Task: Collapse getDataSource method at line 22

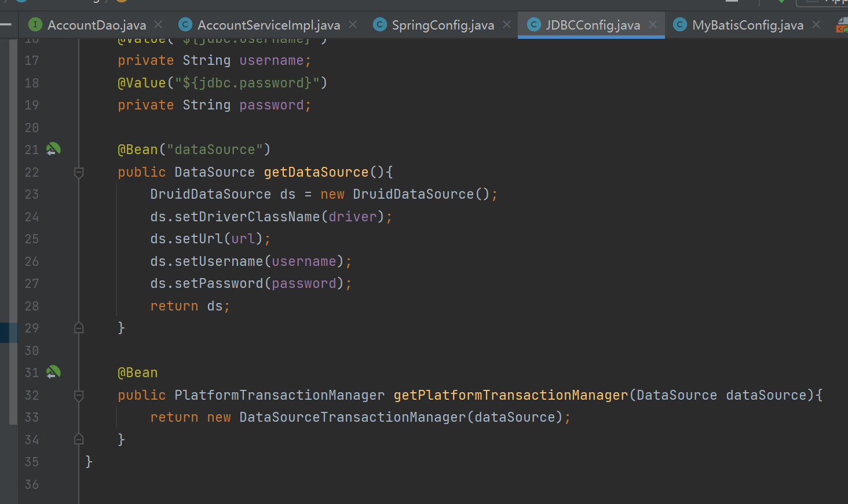Action: pyautogui.click(x=79, y=172)
